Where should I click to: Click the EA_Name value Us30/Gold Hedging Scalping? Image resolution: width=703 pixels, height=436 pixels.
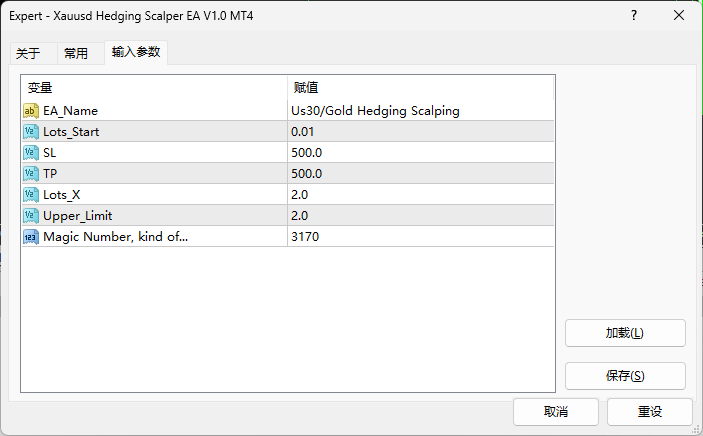click(420, 111)
